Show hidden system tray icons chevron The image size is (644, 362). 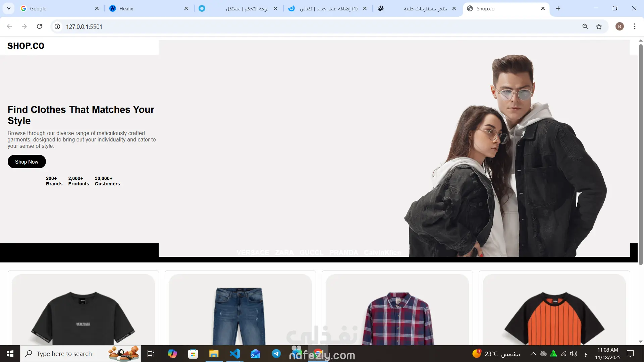[533, 354]
